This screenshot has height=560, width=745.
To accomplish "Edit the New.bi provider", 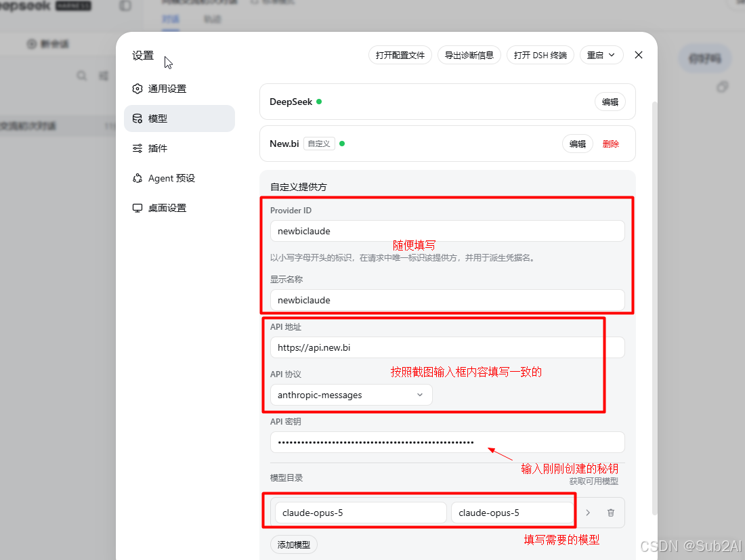I will (578, 144).
